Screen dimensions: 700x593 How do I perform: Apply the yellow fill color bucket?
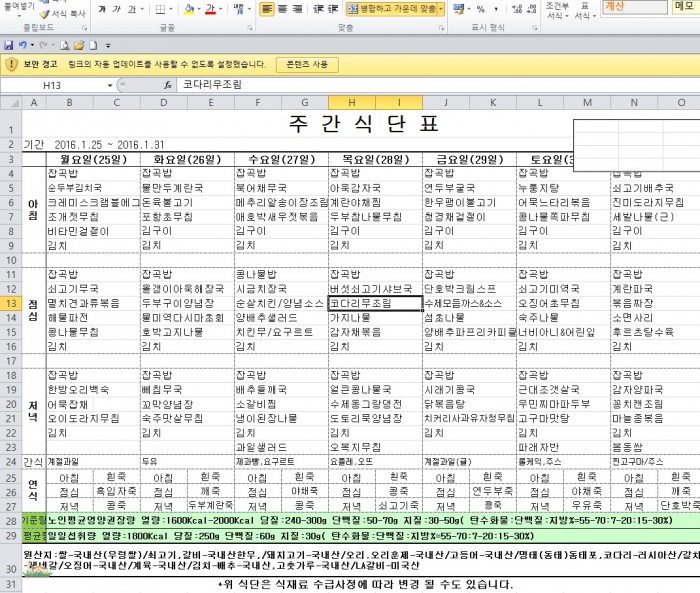(x=189, y=9)
